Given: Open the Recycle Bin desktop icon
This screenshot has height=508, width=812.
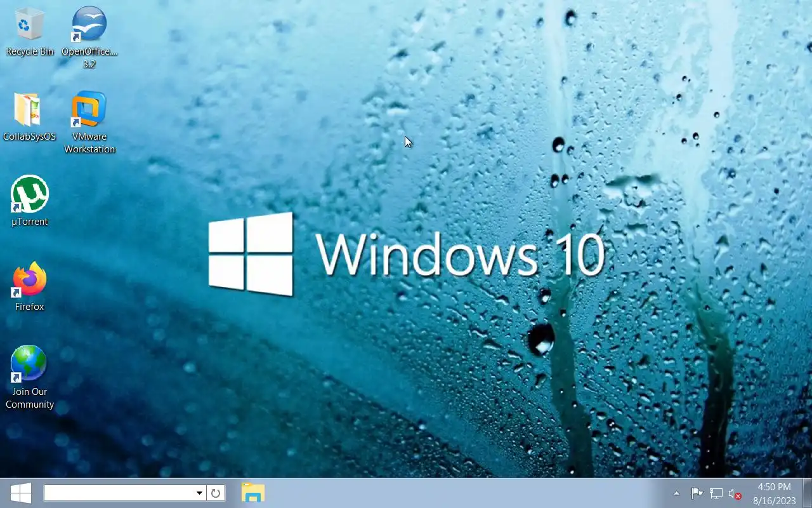Looking at the screenshot, I should [x=29, y=32].
